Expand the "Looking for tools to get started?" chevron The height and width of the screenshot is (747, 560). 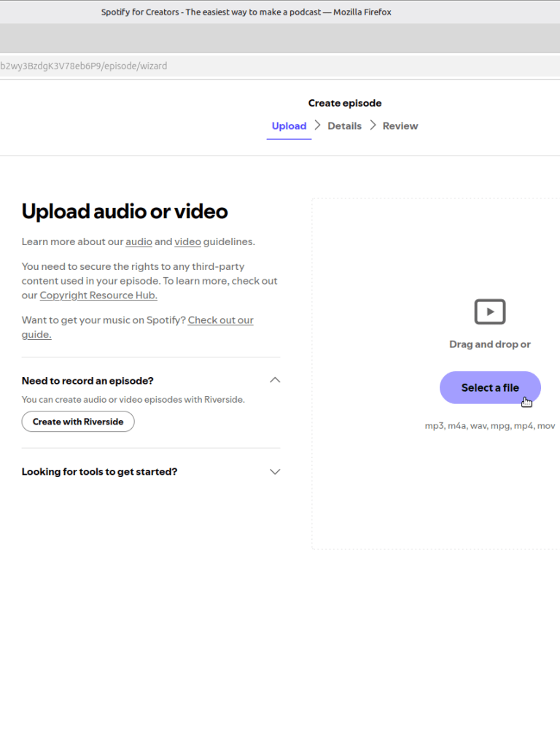coord(275,472)
